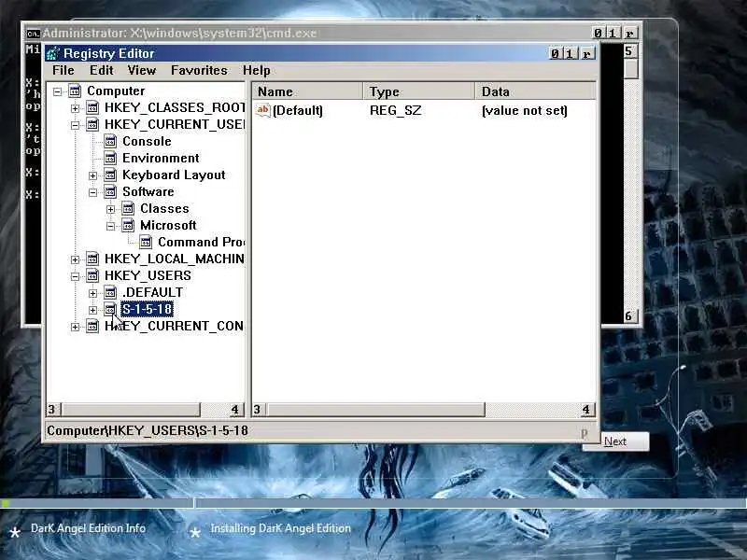Collapse HKEY_CURRENT_USER branch
The height and width of the screenshot is (560, 747).
76,125
